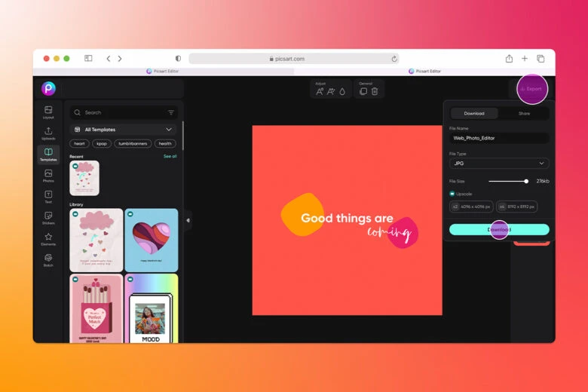
Task: Open the Photos panel
Action: [x=48, y=176]
